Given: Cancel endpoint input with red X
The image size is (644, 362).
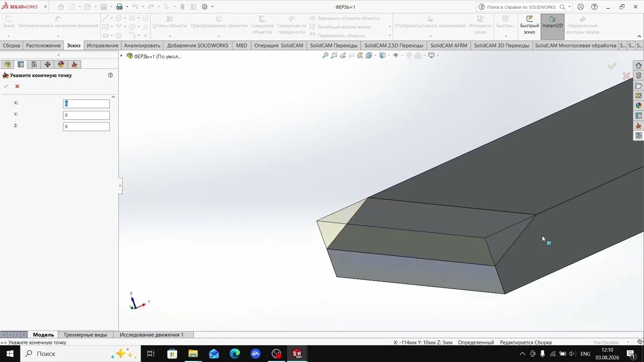Looking at the screenshot, I should [17, 86].
